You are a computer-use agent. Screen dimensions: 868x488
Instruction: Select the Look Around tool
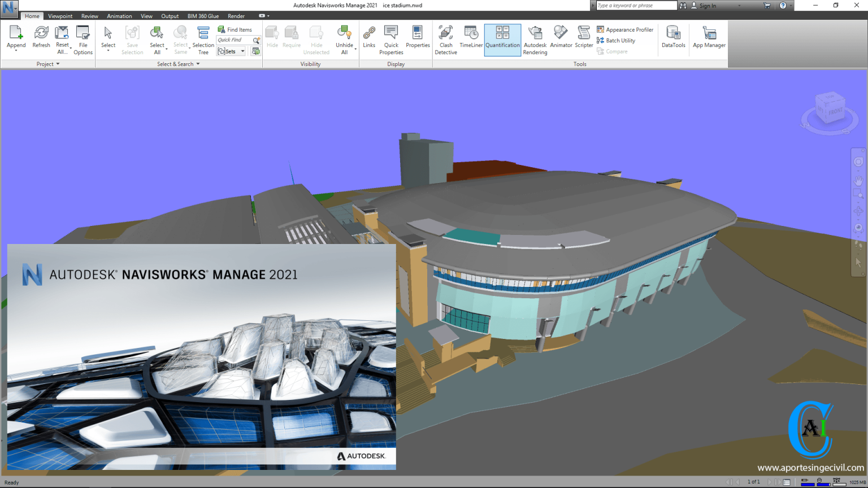[x=858, y=228]
